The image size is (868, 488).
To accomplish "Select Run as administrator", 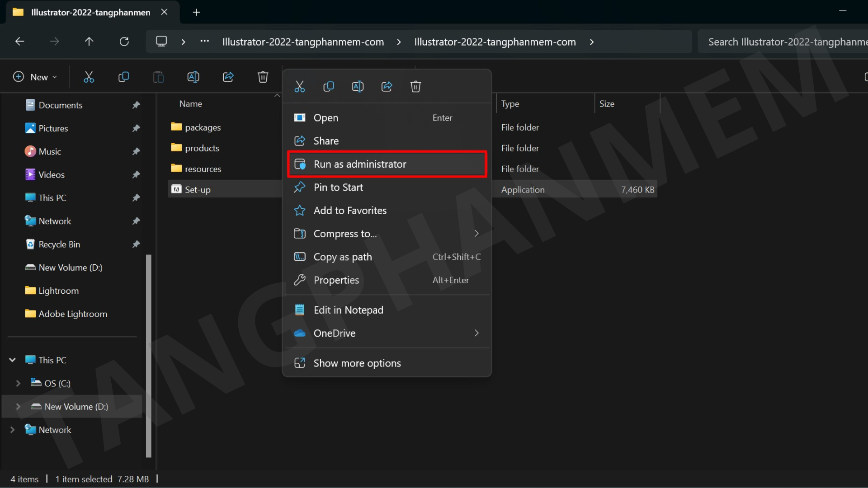I will click(387, 164).
